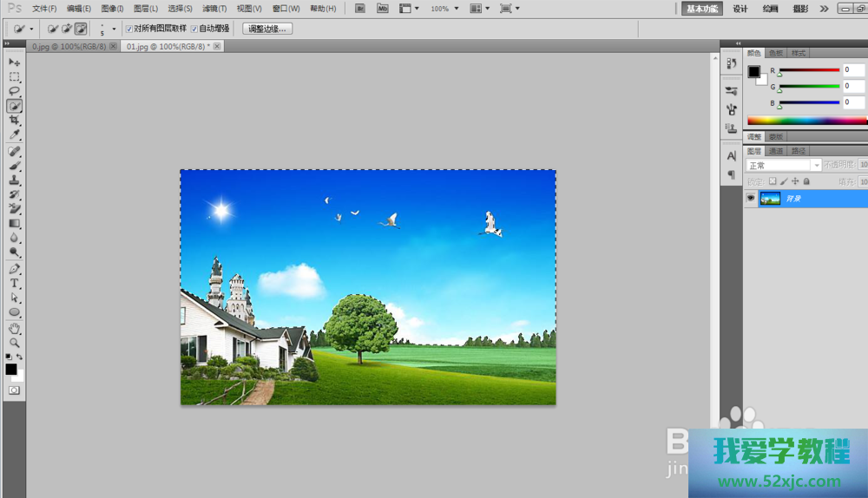Select the Type tool
This screenshot has width=868, height=498.
pyautogui.click(x=14, y=283)
